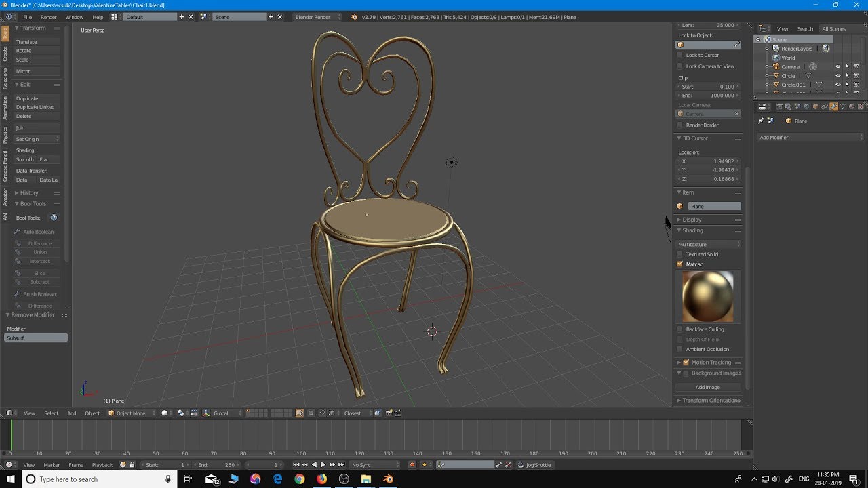868x488 pixels.
Task: Open the Closest snap target dropdown
Action: pyautogui.click(x=357, y=413)
